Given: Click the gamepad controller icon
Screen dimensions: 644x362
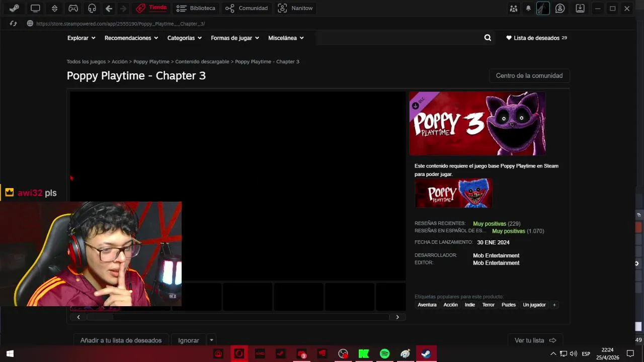Looking at the screenshot, I should click(73, 8).
